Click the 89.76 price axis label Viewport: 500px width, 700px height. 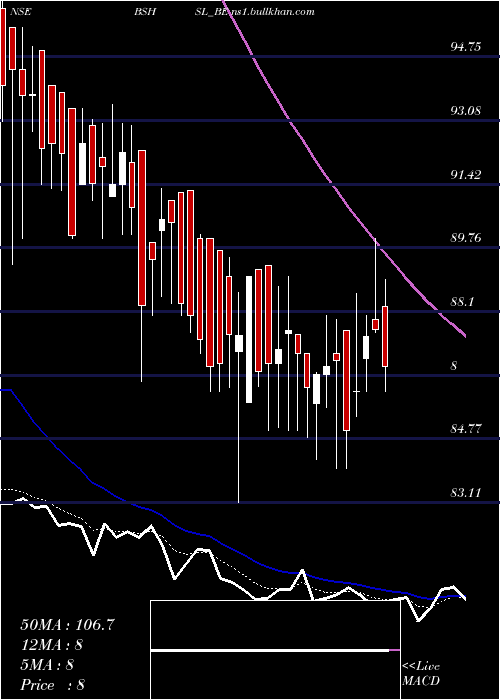point(466,238)
